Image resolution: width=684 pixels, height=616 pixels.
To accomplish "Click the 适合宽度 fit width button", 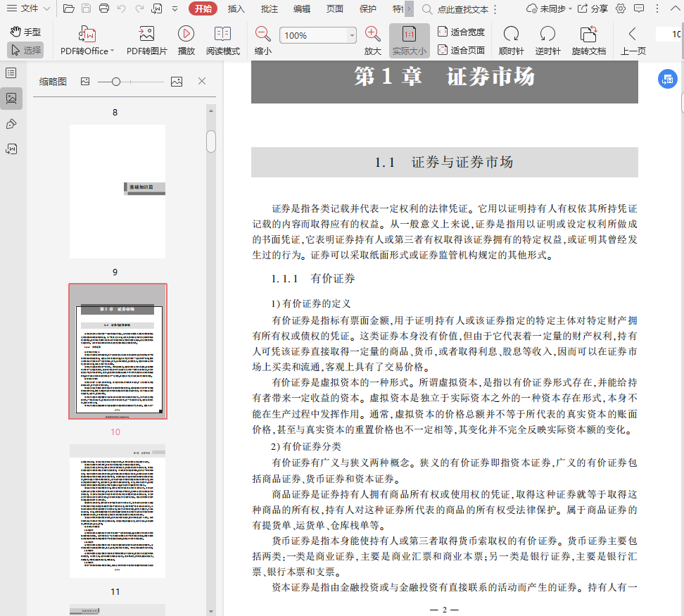I will tap(462, 32).
